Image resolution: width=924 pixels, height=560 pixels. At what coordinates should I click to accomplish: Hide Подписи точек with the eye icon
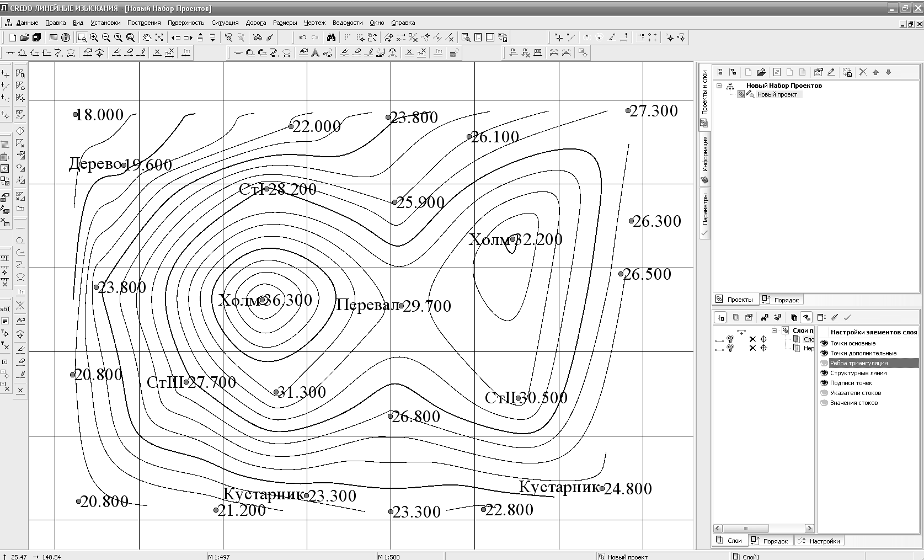[x=825, y=383]
